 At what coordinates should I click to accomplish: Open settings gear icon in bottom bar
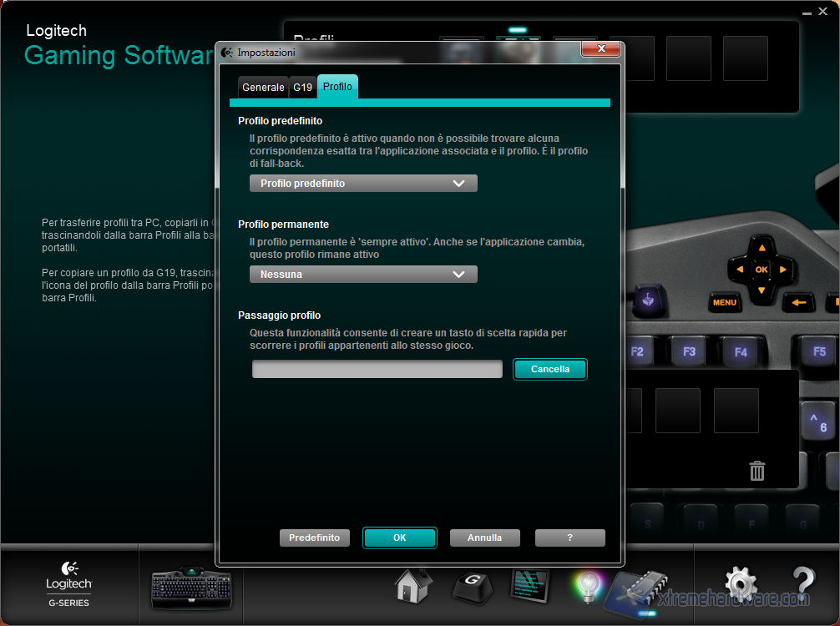[740, 585]
